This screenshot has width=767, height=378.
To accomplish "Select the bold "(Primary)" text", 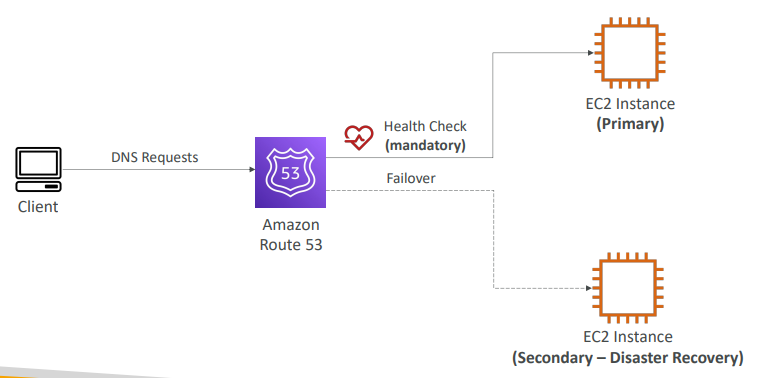I will [630, 124].
